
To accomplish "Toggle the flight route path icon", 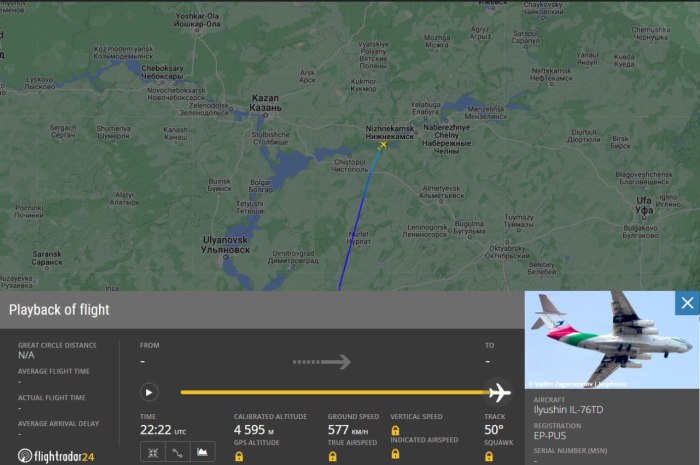I will click(177, 453).
